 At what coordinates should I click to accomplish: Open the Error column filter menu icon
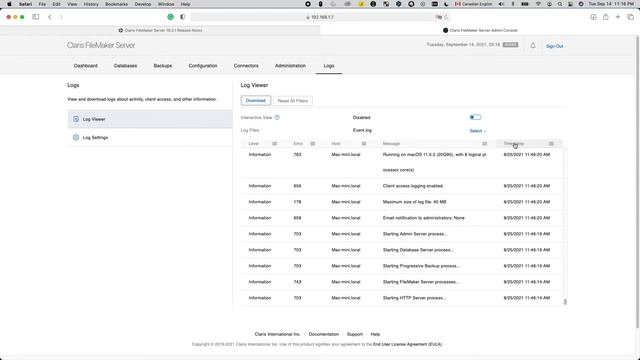313,144
